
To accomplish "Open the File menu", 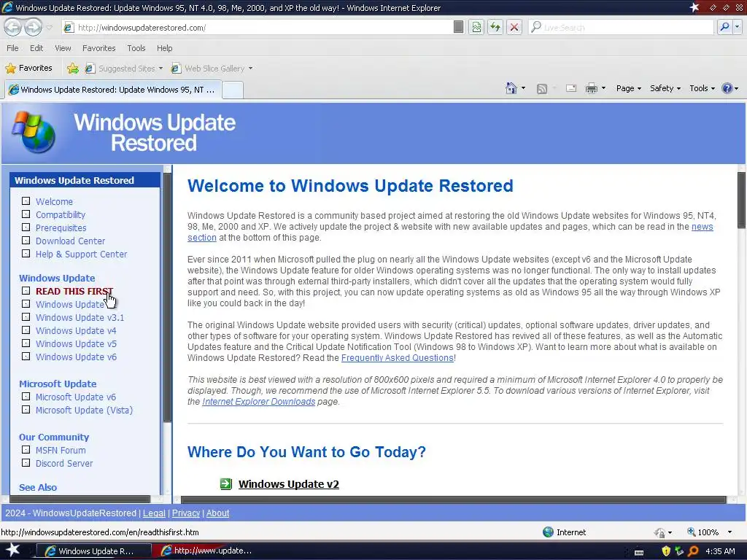I will pyautogui.click(x=12, y=48).
